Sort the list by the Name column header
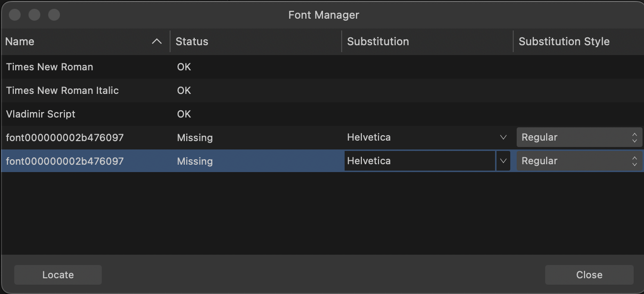The width and height of the screenshot is (644, 294). point(85,42)
